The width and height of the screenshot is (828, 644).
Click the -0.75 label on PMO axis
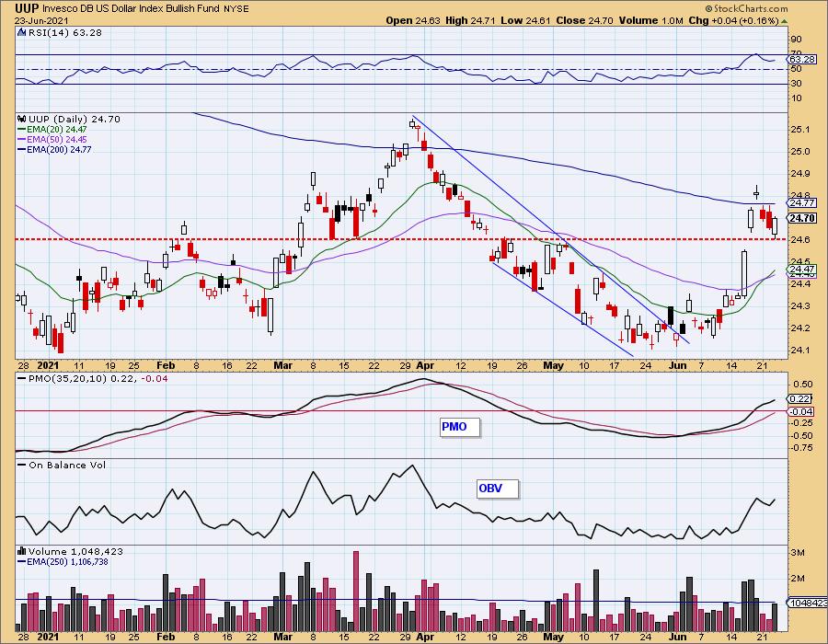click(801, 448)
